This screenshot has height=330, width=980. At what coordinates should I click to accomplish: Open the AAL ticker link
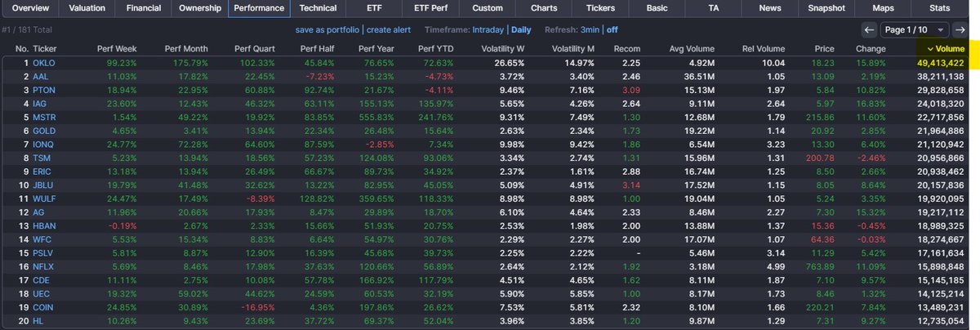pos(42,75)
